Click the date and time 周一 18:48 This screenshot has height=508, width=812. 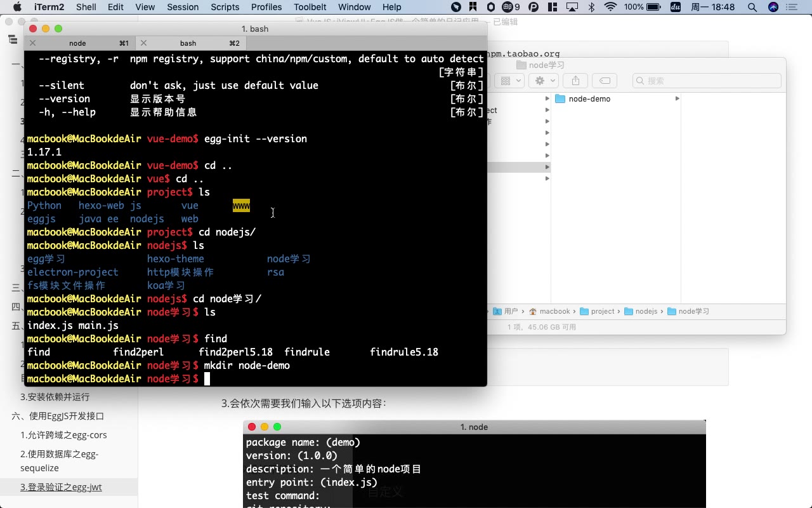[712, 7]
